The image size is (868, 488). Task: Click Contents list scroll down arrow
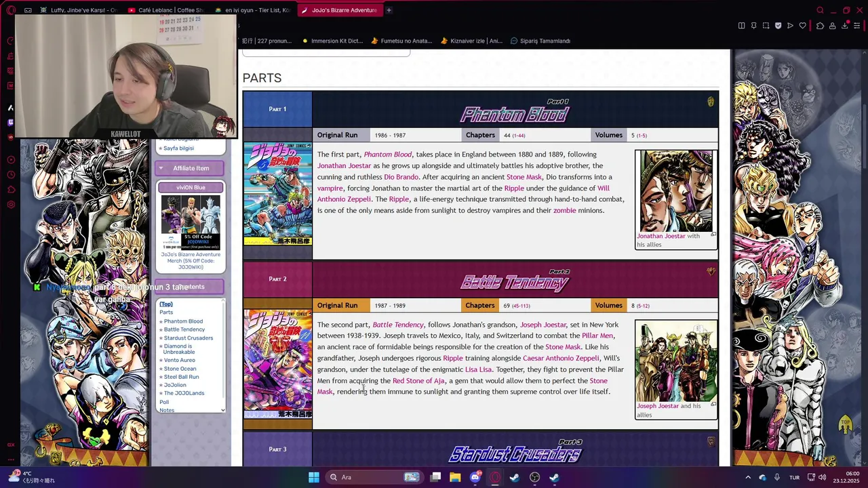[223, 409]
